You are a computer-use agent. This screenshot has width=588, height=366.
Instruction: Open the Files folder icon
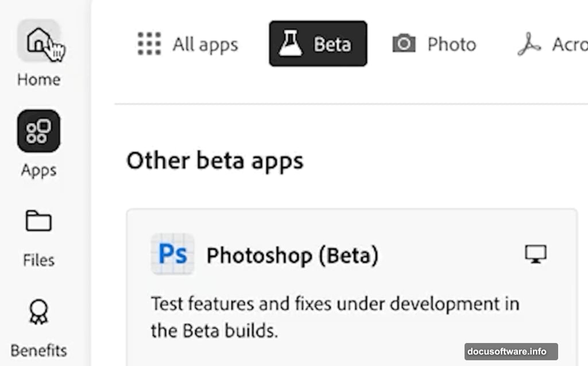38,221
